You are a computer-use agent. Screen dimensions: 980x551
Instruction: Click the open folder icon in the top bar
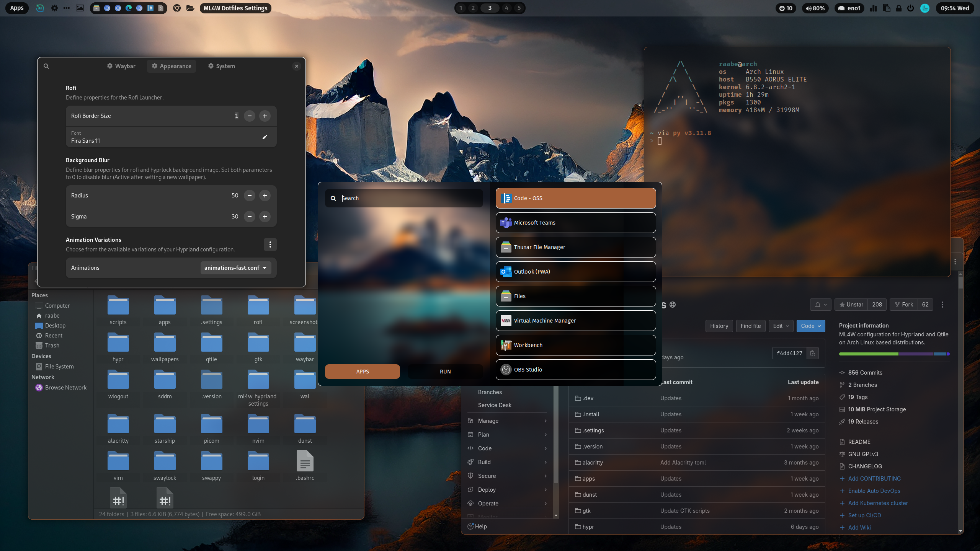(190, 8)
